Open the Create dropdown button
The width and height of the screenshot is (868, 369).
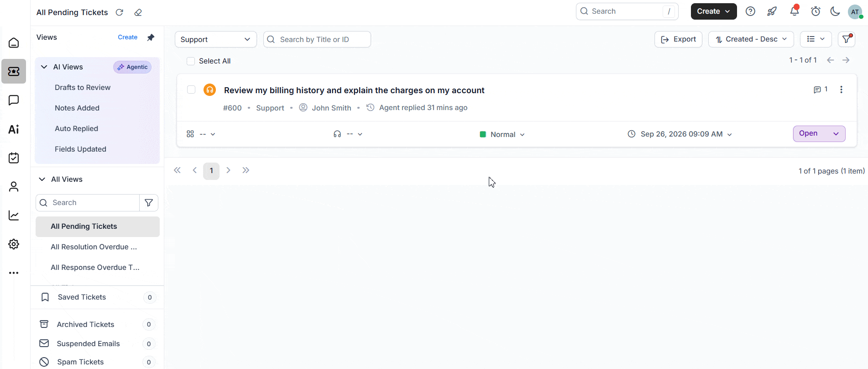714,11
